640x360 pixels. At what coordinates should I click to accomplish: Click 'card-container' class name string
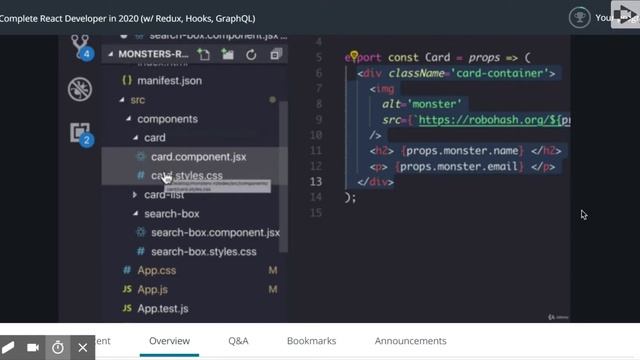[x=499, y=73]
